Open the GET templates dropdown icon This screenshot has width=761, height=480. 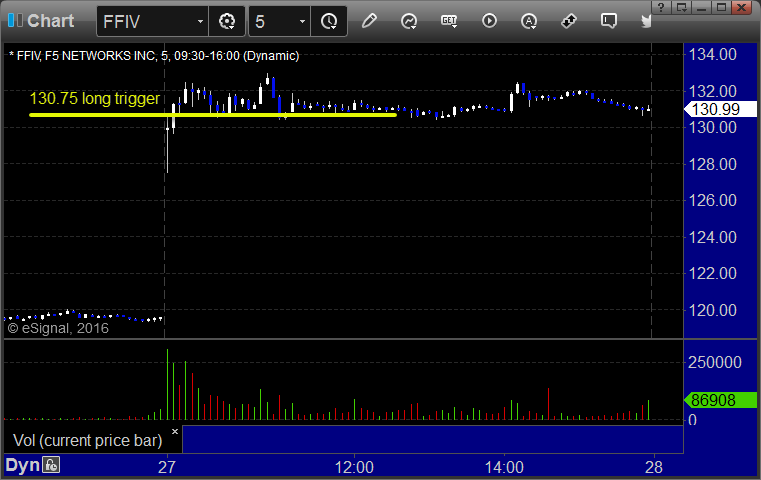click(x=449, y=21)
